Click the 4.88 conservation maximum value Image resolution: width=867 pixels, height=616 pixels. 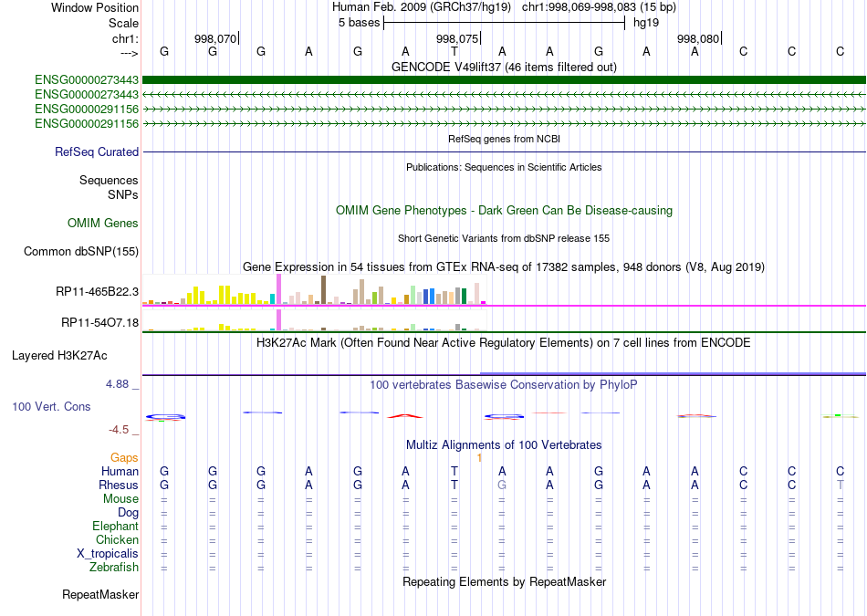pos(117,384)
